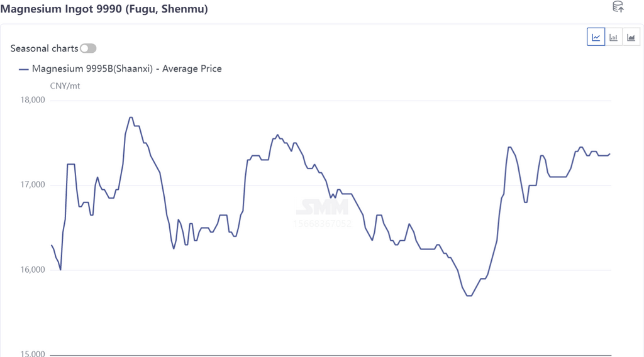Hide the Magnesium 9995B(Shaanxi) series via legend
The image size is (644, 357).
(126, 69)
